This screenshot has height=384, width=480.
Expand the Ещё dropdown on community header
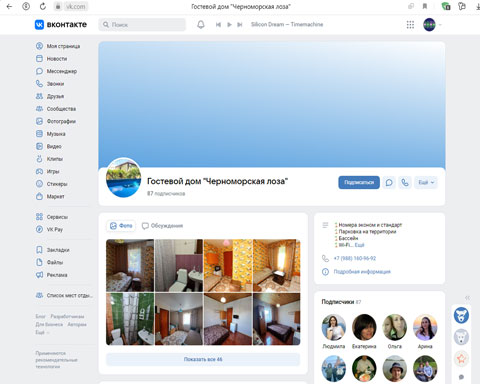(426, 183)
